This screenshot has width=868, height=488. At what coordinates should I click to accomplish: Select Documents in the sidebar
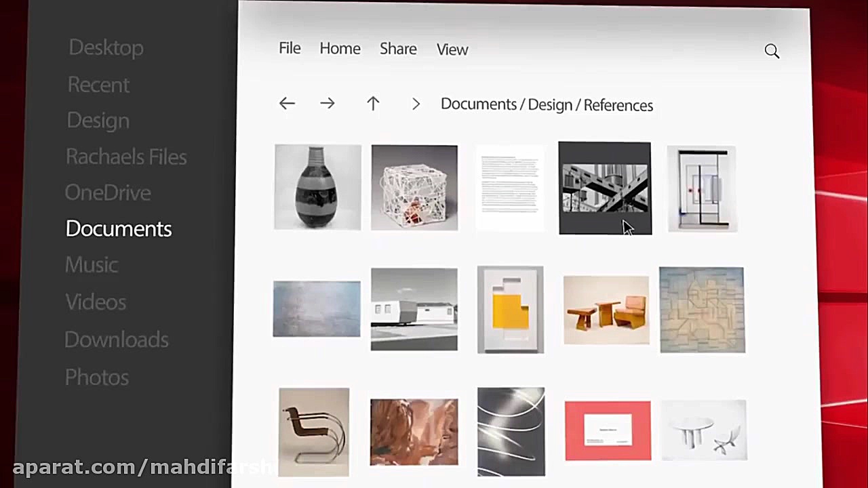point(119,229)
